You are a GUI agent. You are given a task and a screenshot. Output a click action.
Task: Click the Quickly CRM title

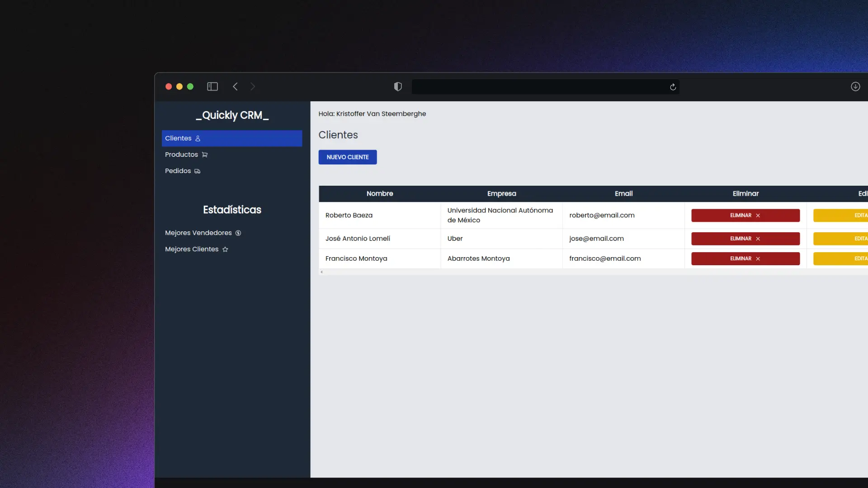(x=232, y=115)
